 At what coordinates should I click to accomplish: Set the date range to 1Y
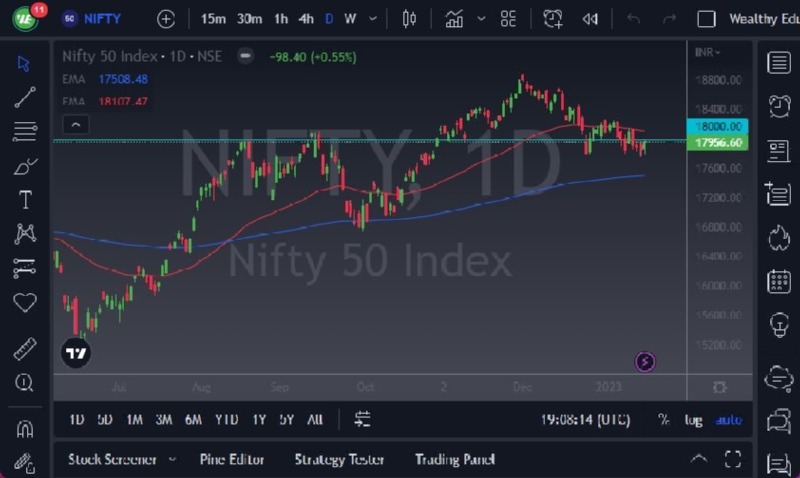coord(259,420)
